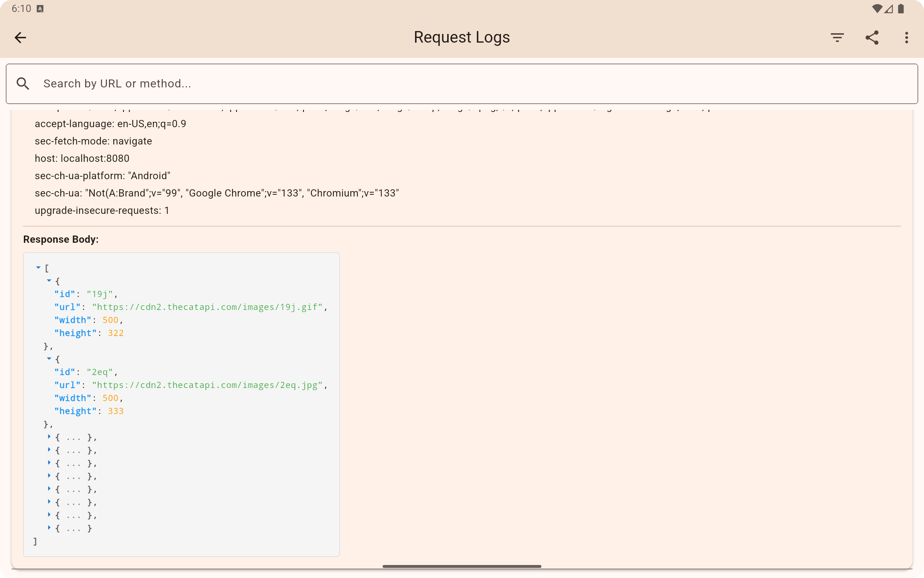Click the Response Body heading
Image resolution: width=924 pixels, height=578 pixels.
[x=61, y=239]
